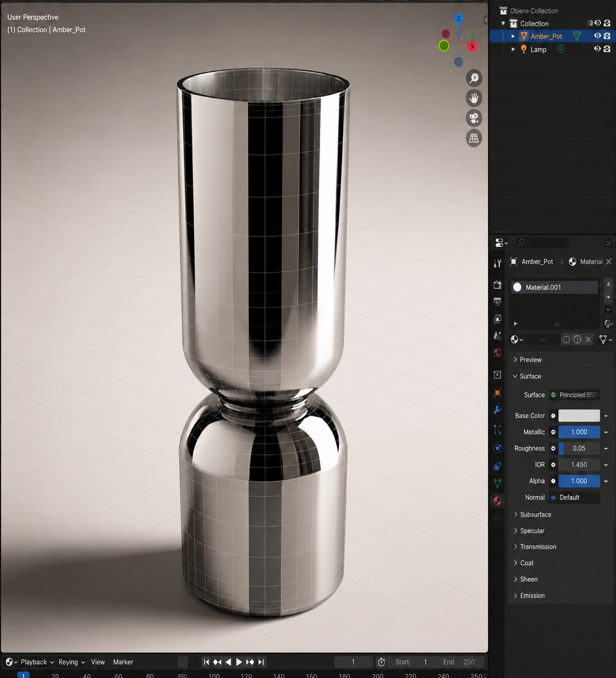This screenshot has height=678, width=616.
Task: Click the light data icon beside Lamp in outliner
Action: [561, 49]
